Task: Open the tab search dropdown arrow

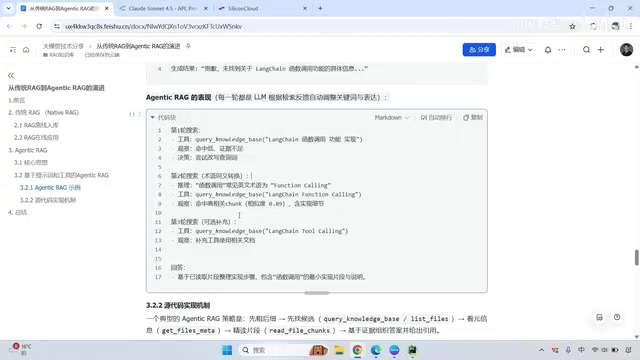Action: pyautogui.click(x=8, y=8)
